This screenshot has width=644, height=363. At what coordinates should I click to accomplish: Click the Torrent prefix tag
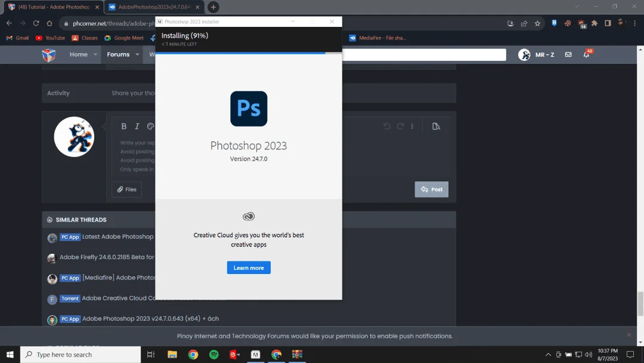coord(70,299)
